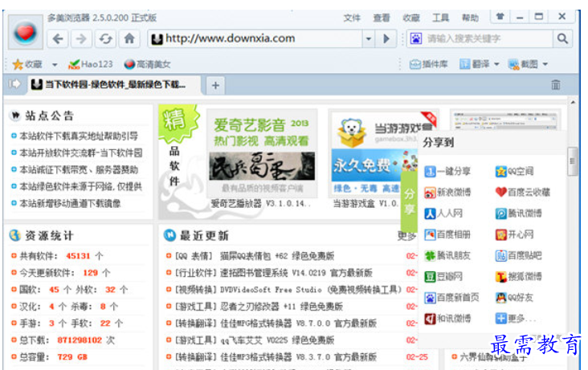
Task: Click the vertical scrollbar thumb
Action: [x=572, y=161]
